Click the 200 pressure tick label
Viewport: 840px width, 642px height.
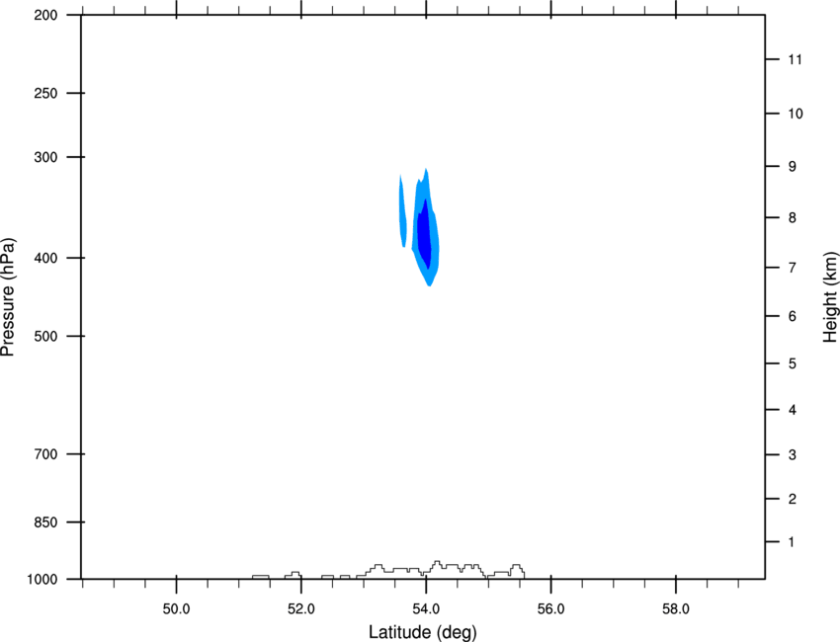tap(45, 16)
